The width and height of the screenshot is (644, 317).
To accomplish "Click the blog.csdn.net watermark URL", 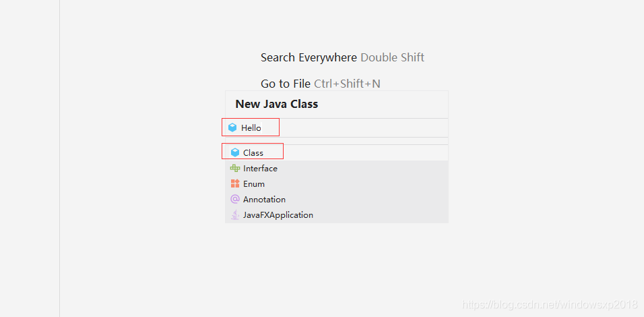I will point(550,306).
